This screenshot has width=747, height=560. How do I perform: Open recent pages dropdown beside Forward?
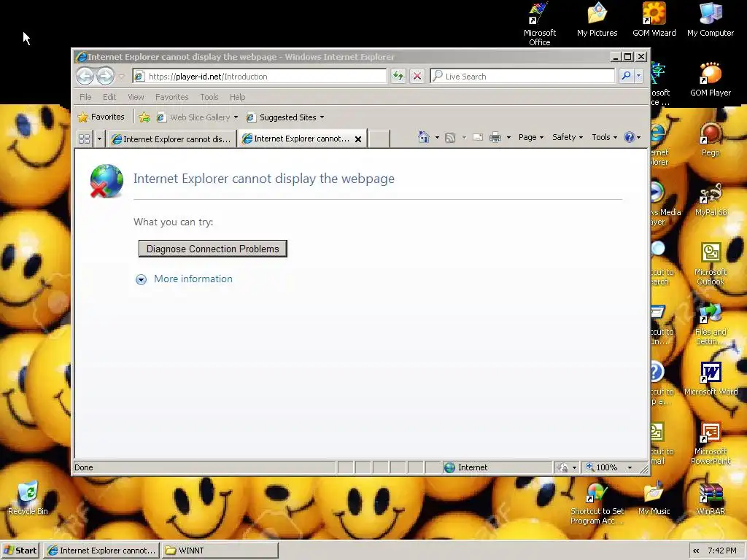pyautogui.click(x=122, y=77)
